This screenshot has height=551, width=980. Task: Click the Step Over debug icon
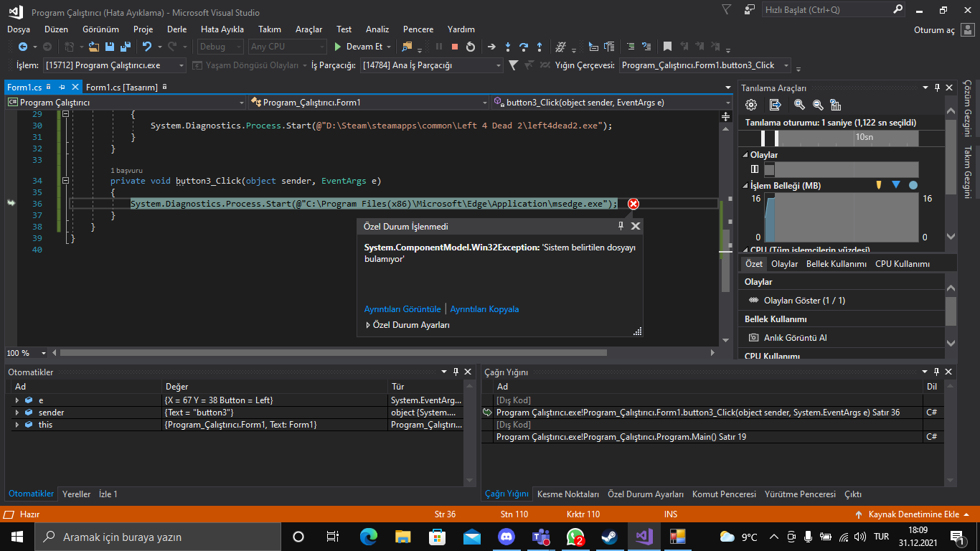coord(524,47)
